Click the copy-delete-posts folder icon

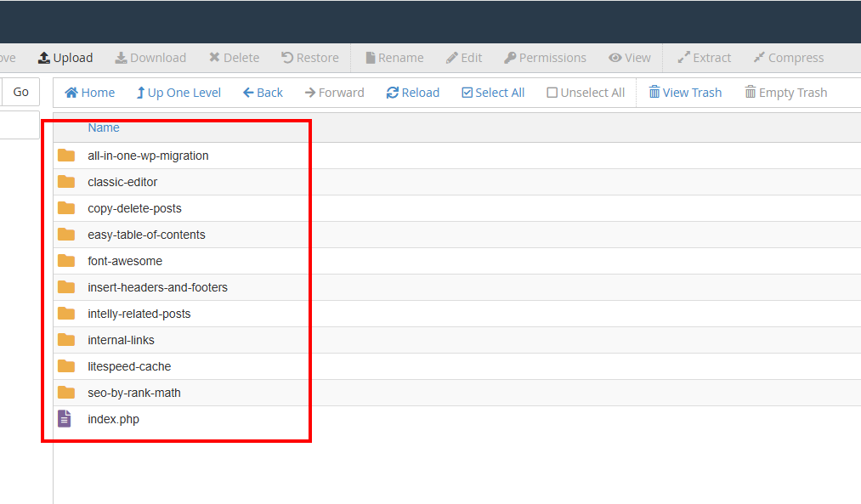pos(66,208)
